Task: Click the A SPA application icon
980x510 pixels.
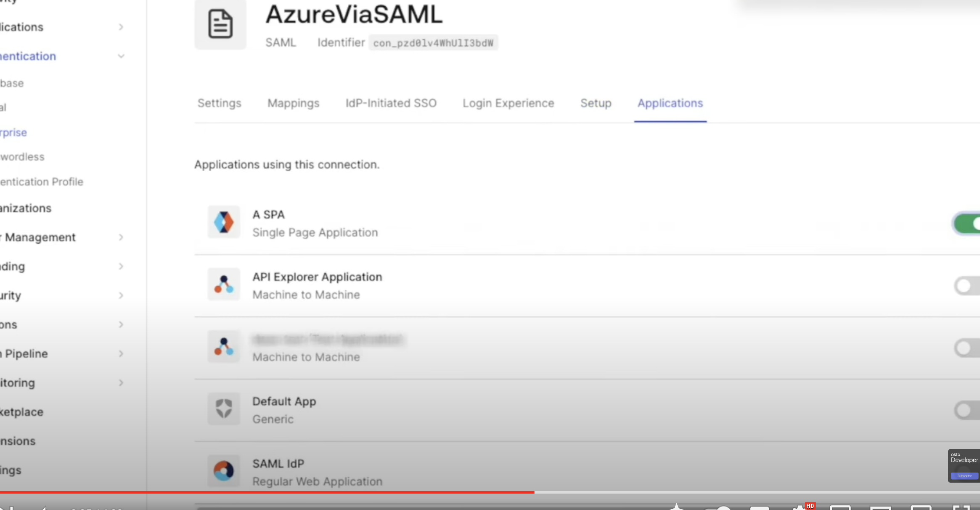Action: [224, 222]
